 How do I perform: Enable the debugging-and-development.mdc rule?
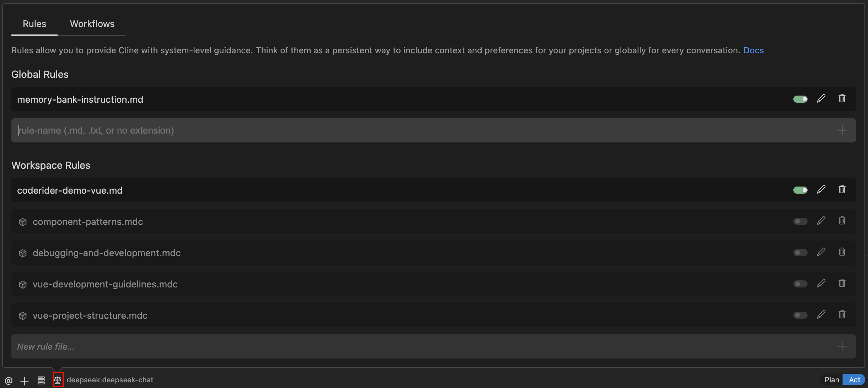800,253
